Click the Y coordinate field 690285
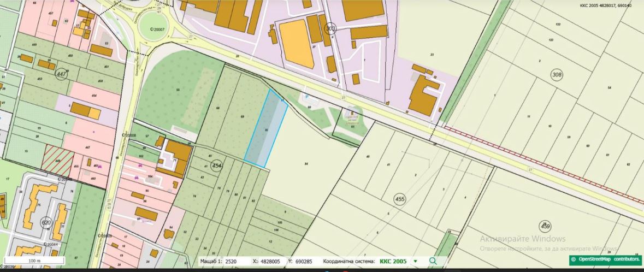This screenshot has height=272, width=644. click(304, 262)
